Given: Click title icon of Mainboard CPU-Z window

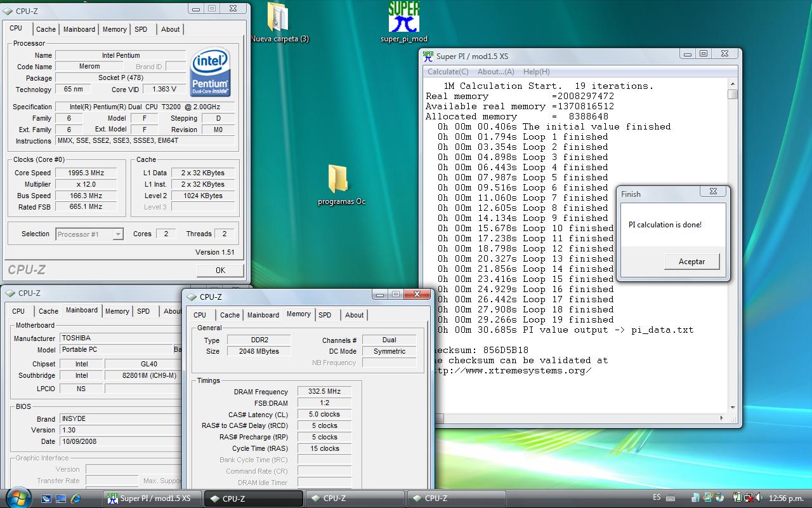Looking at the screenshot, I should pyautogui.click(x=11, y=293).
